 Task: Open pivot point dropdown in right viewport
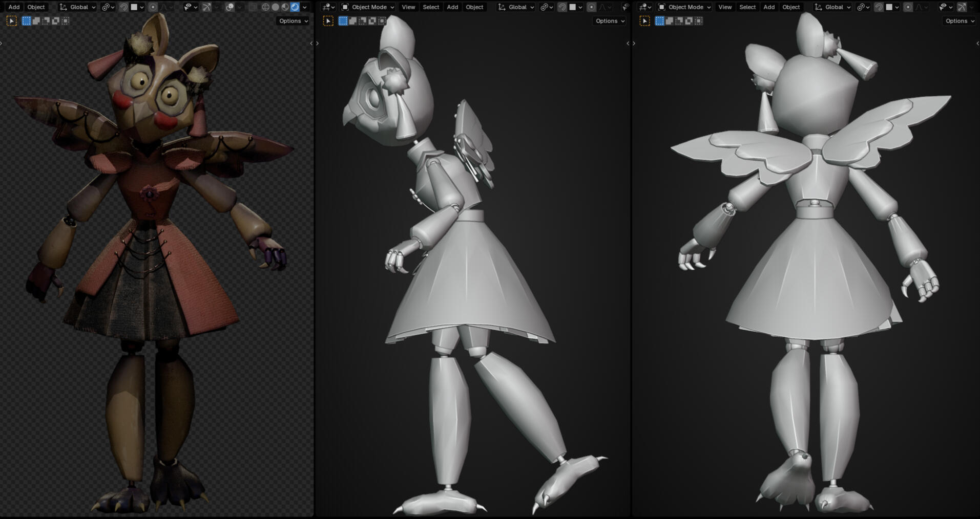(863, 7)
